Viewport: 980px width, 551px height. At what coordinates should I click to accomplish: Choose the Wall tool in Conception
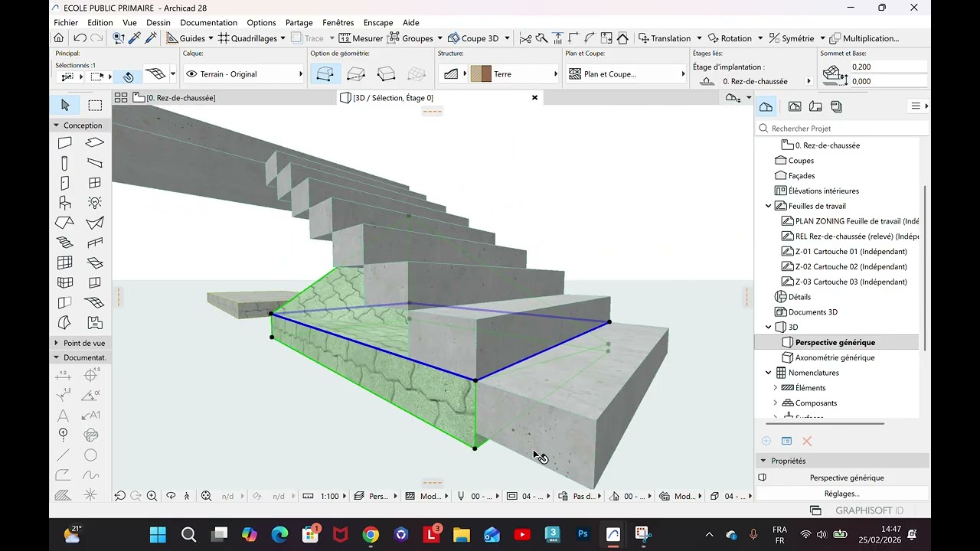(65, 142)
